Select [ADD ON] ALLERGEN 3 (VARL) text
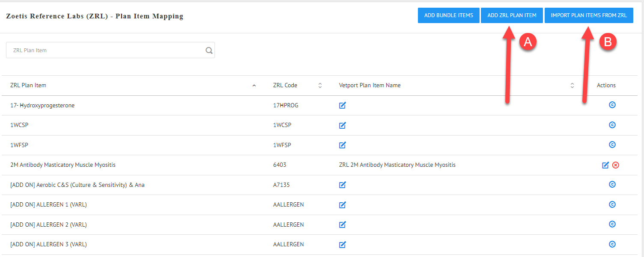Screen dimensions: 644x257 pos(48,245)
